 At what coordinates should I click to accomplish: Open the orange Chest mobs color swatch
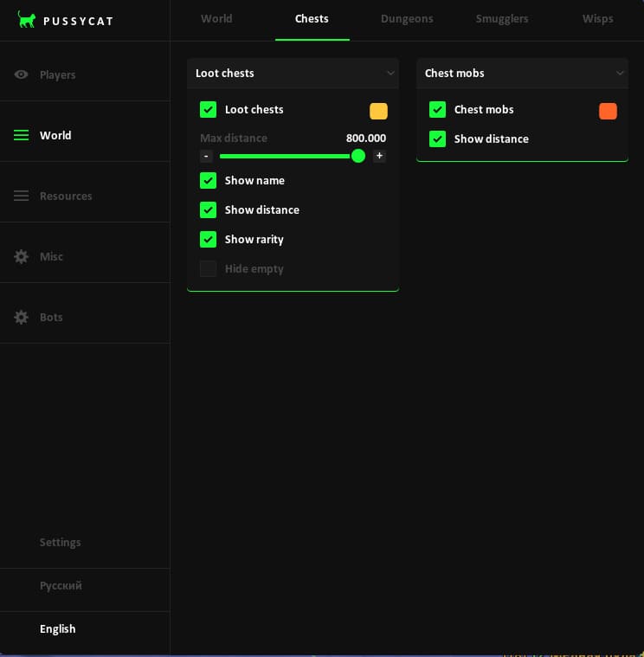[608, 111]
